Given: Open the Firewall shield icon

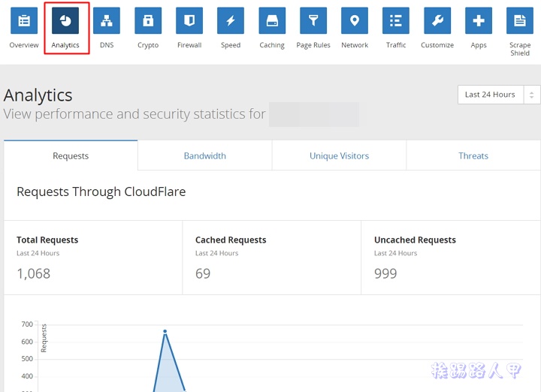Looking at the screenshot, I should (x=189, y=21).
